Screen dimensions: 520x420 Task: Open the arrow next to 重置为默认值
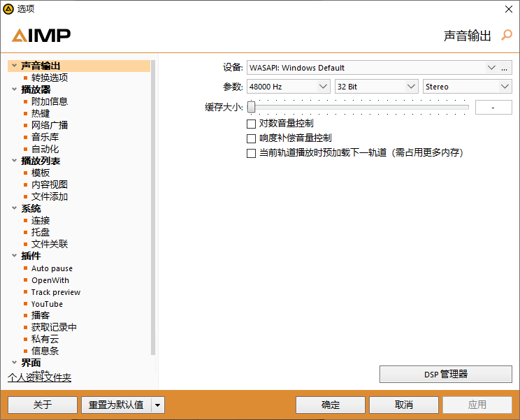[x=158, y=405]
